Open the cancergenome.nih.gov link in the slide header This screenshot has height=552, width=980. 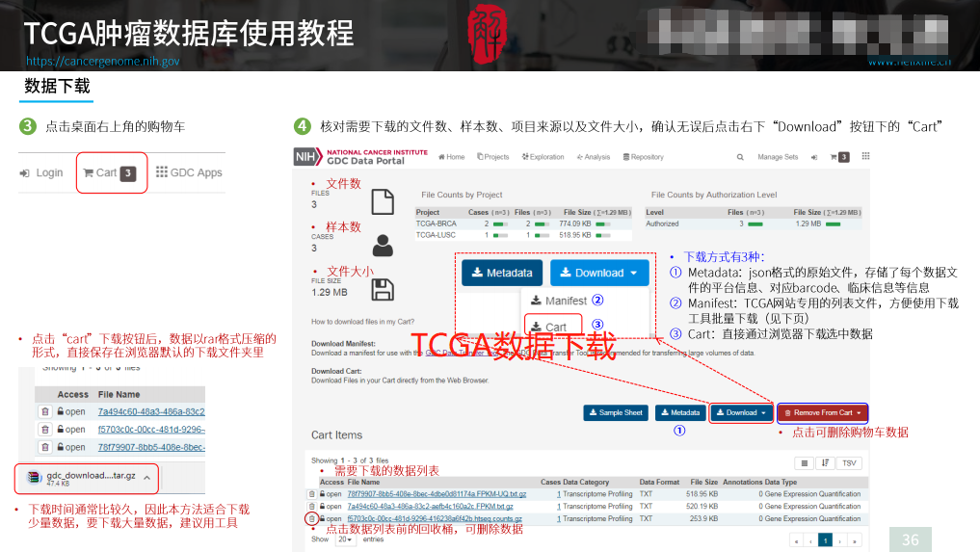102,62
